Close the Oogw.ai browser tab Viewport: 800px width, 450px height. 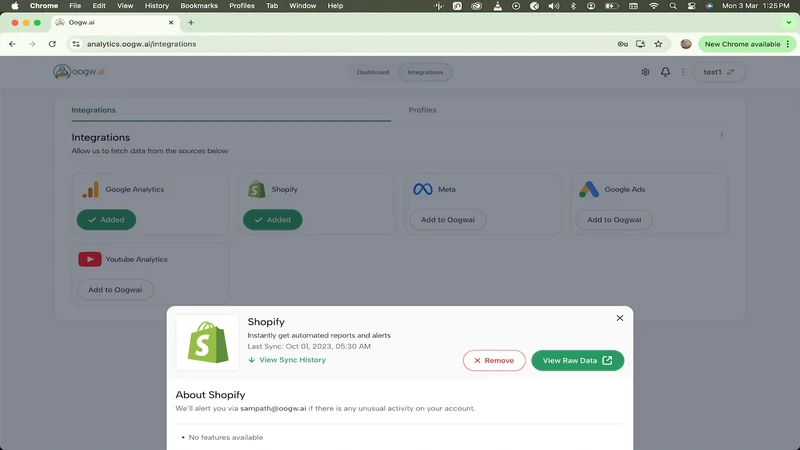point(171,22)
